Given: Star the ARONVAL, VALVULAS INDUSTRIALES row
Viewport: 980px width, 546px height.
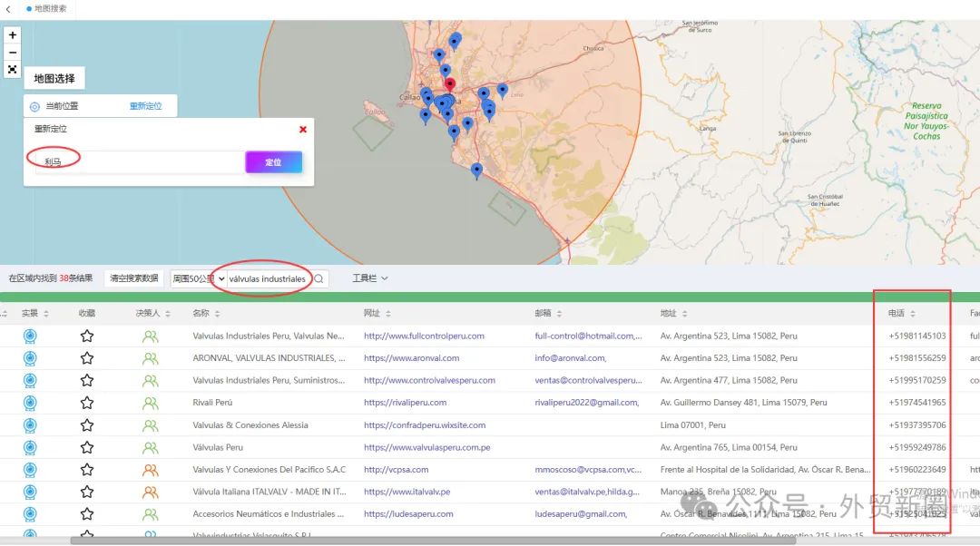Looking at the screenshot, I should pyautogui.click(x=87, y=358).
